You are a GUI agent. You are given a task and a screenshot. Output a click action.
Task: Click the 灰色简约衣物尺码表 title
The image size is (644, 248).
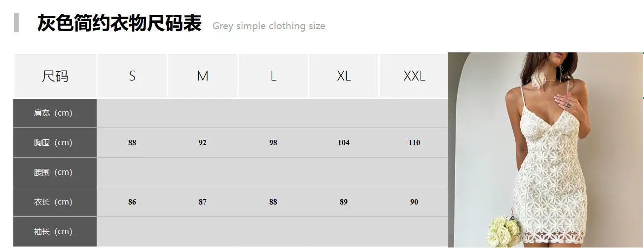[119, 23]
